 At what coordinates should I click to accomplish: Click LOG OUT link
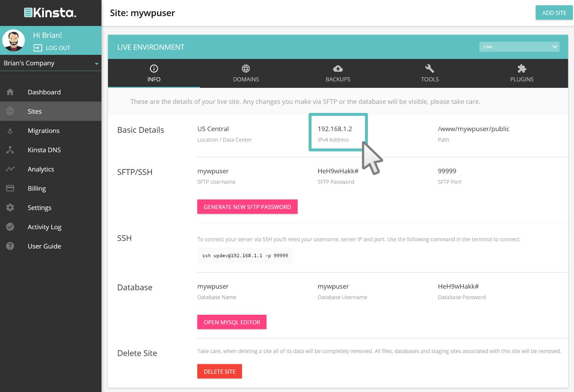58,48
